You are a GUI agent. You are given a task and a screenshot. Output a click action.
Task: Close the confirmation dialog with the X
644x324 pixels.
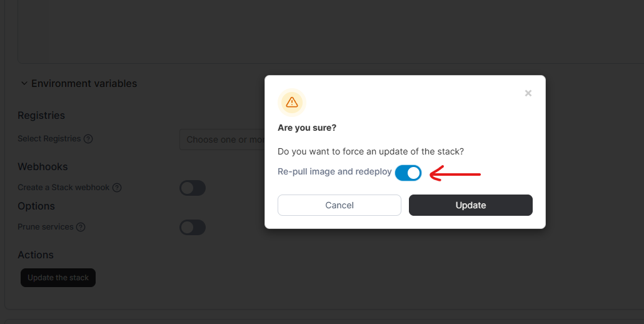tap(528, 93)
